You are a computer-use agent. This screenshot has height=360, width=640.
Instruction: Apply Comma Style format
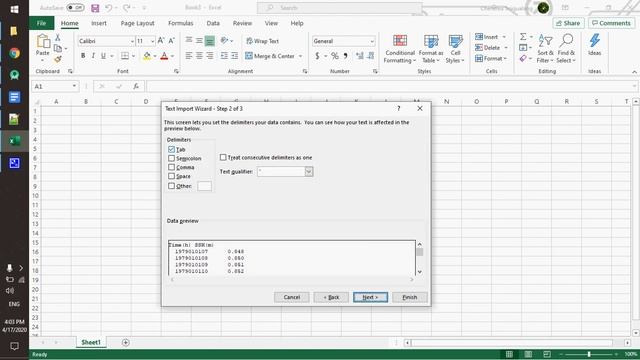pyautogui.click(x=346, y=56)
